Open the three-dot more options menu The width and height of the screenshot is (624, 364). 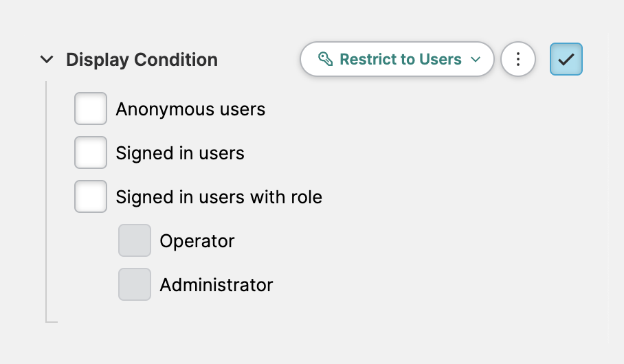(x=518, y=59)
